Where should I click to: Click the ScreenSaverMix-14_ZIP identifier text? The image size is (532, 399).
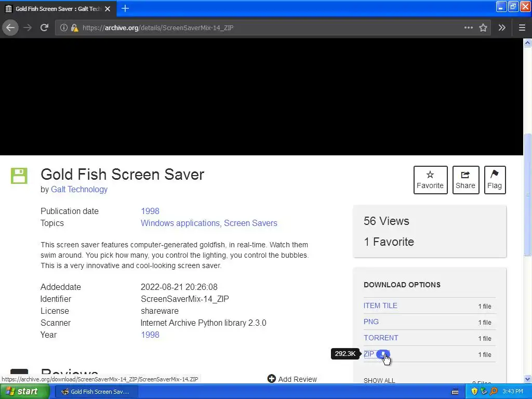pyautogui.click(x=184, y=299)
